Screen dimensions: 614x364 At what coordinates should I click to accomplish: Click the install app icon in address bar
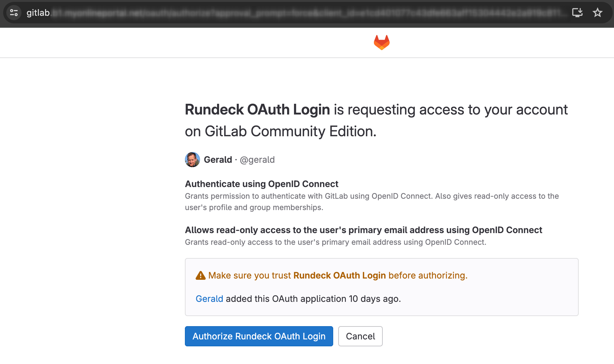click(x=577, y=13)
